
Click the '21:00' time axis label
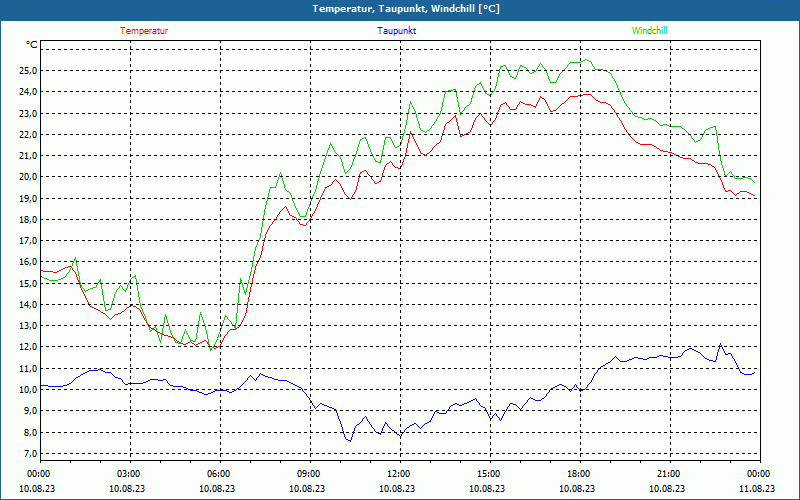click(x=669, y=473)
